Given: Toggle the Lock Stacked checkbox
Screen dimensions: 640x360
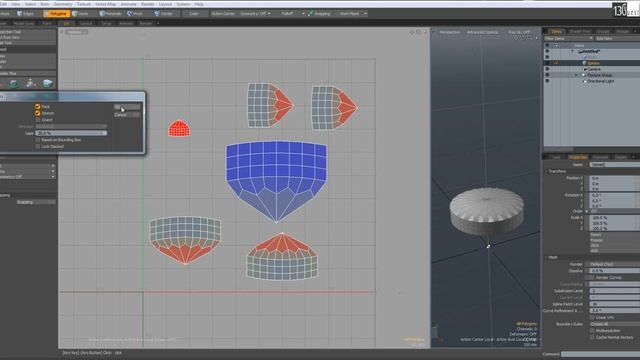Looking at the screenshot, I should click(38, 146).
